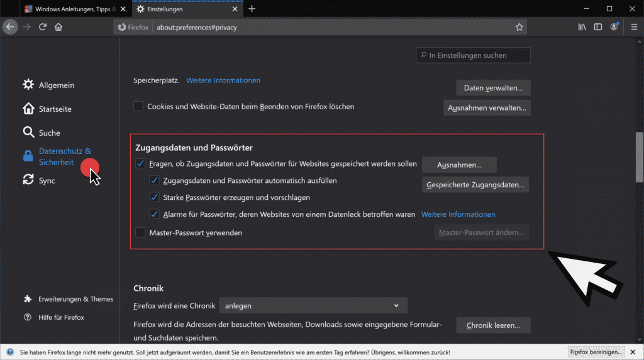Open a new tab with plus
Viewport: 644px width, 360px height.
[x=252, y=9]
